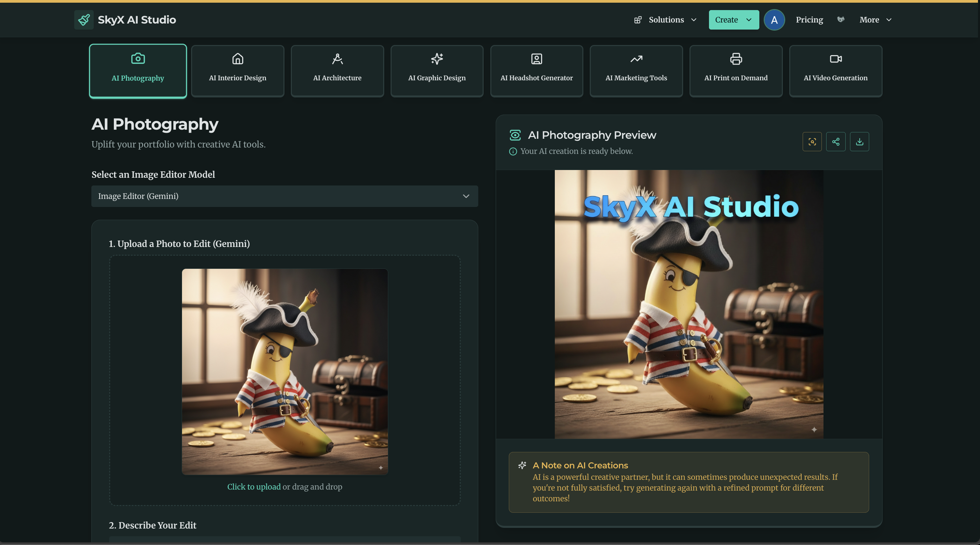
Task: Click the uploaded pirate banana thumbnail
Action: tap(284, 371)
